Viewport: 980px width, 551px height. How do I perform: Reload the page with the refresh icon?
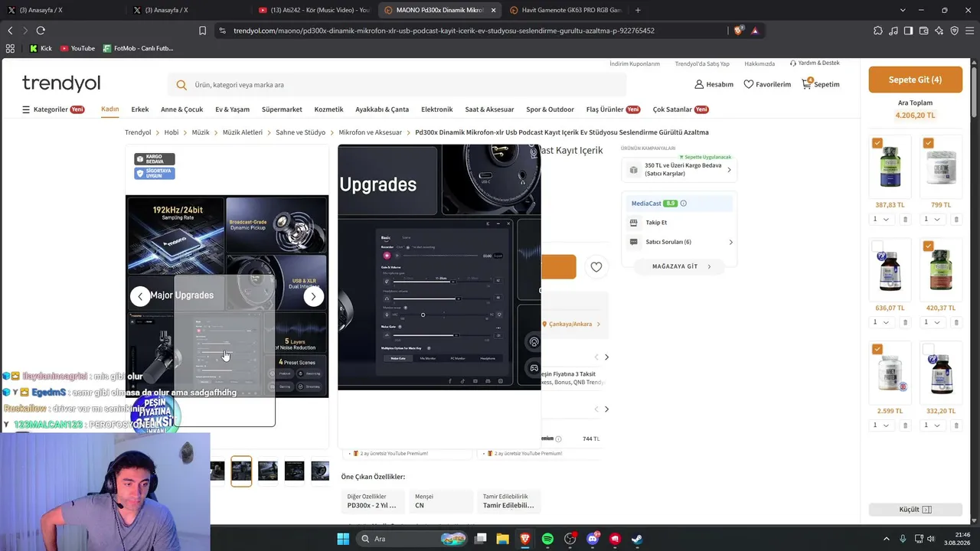click(41, 31)
